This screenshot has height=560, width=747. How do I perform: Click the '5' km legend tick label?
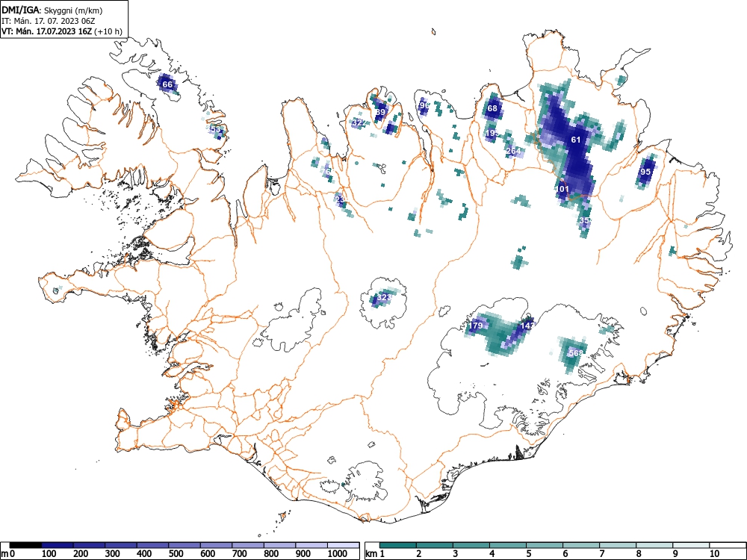(529, 554)
